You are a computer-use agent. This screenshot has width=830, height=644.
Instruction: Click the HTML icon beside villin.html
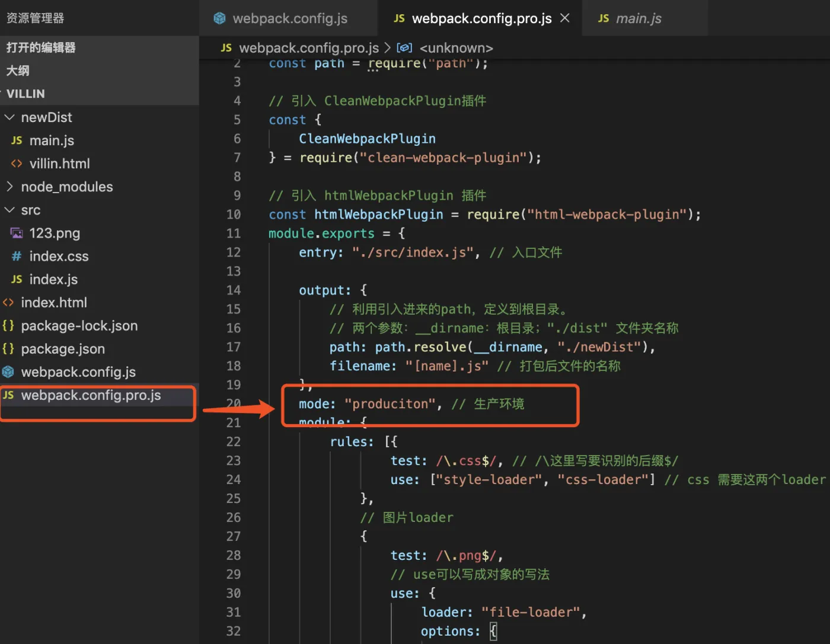(17, 164)
